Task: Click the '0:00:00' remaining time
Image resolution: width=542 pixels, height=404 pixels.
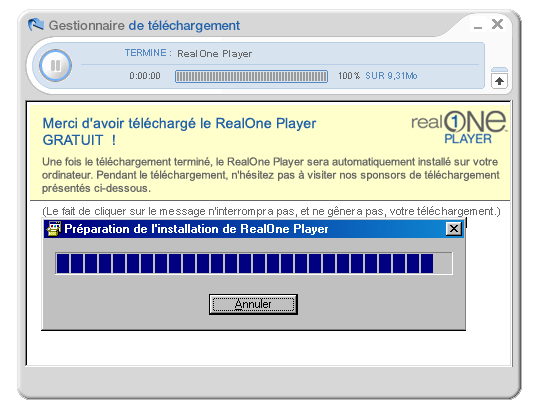Action: 145,76
